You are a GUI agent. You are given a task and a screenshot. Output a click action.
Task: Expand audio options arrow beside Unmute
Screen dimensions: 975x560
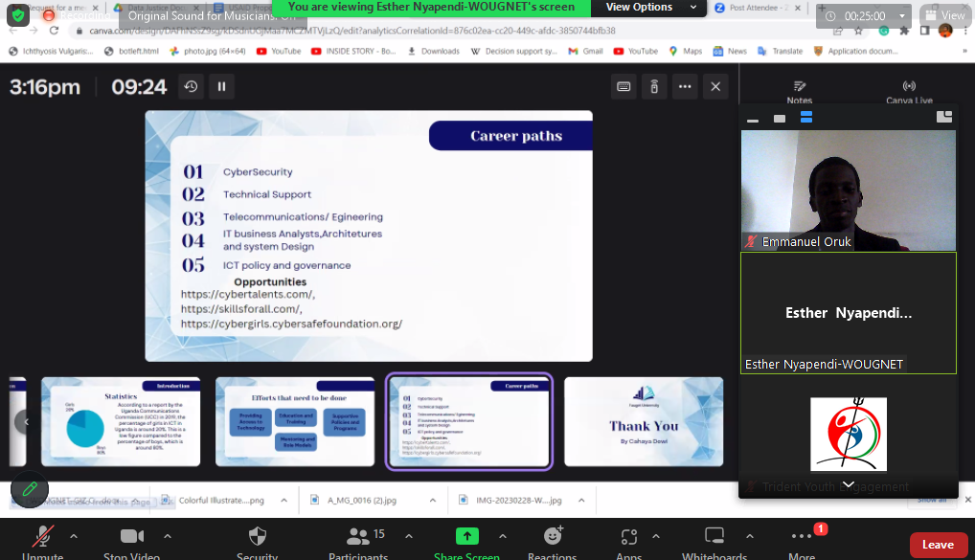74,536
